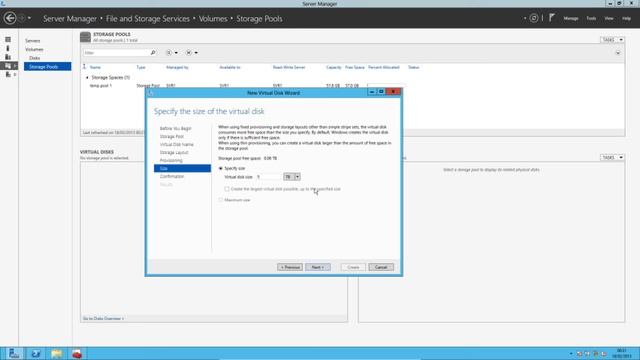Screen dimensions: 640x360
Task: Select Storage Pools in the navigation pane
Action: (x=47, y=67)
